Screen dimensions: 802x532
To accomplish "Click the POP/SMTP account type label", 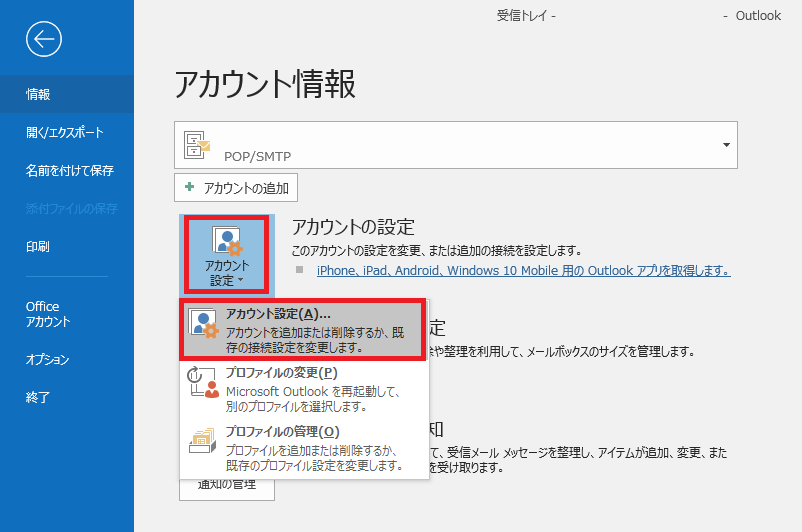I will point(257,157).
